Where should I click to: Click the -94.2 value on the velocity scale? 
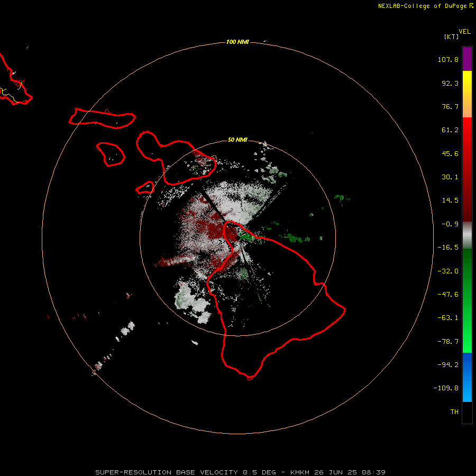click(x=448, y=364)
